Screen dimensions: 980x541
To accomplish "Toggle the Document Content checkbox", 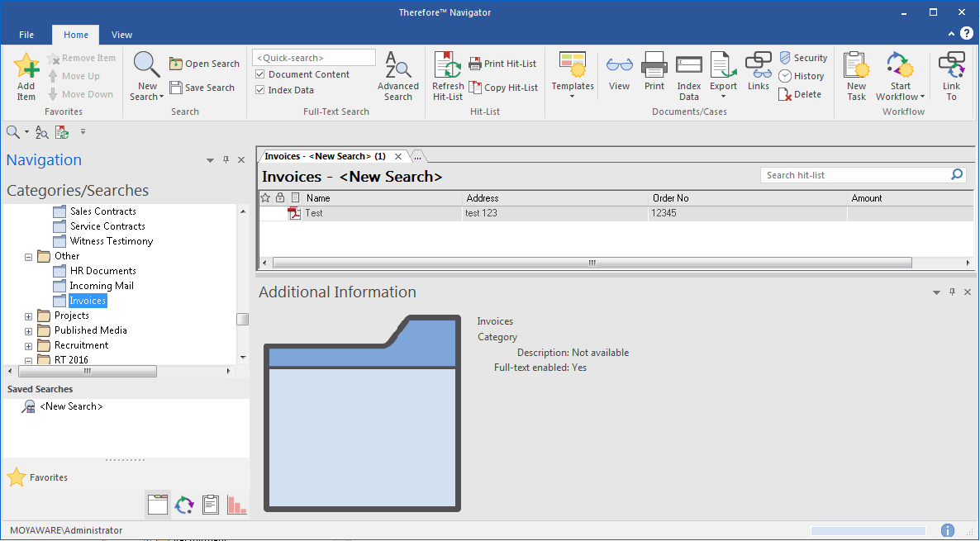I will pyautogui.click(x=260, y=74).
